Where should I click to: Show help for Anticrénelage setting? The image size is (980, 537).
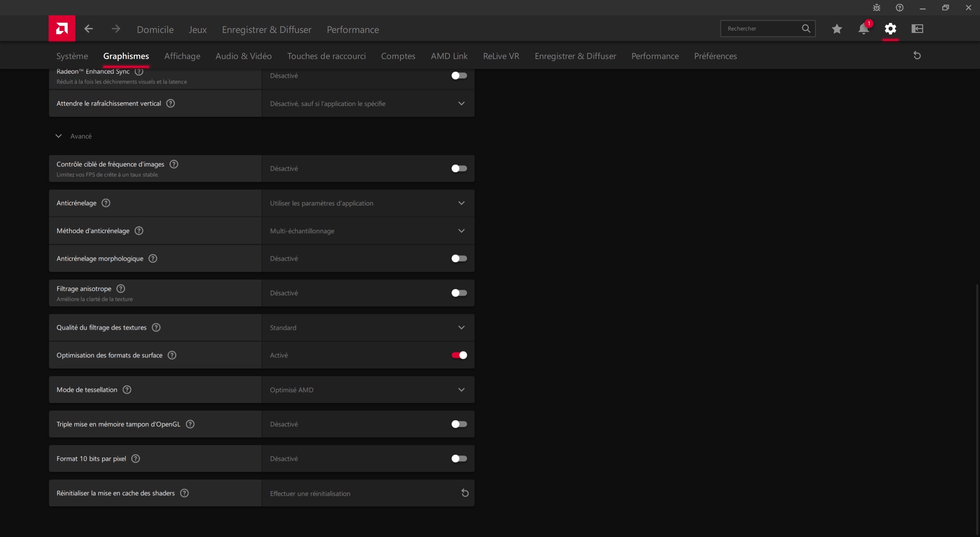106,203
